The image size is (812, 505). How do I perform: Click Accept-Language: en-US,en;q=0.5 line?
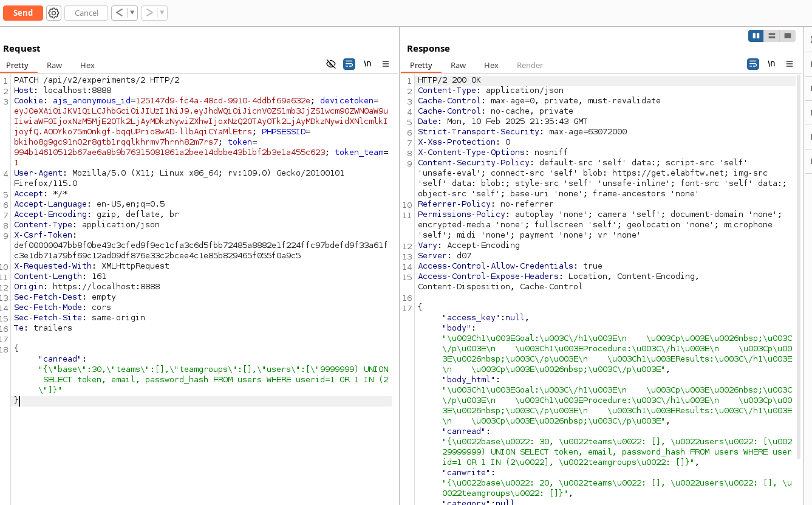[89, 204]
